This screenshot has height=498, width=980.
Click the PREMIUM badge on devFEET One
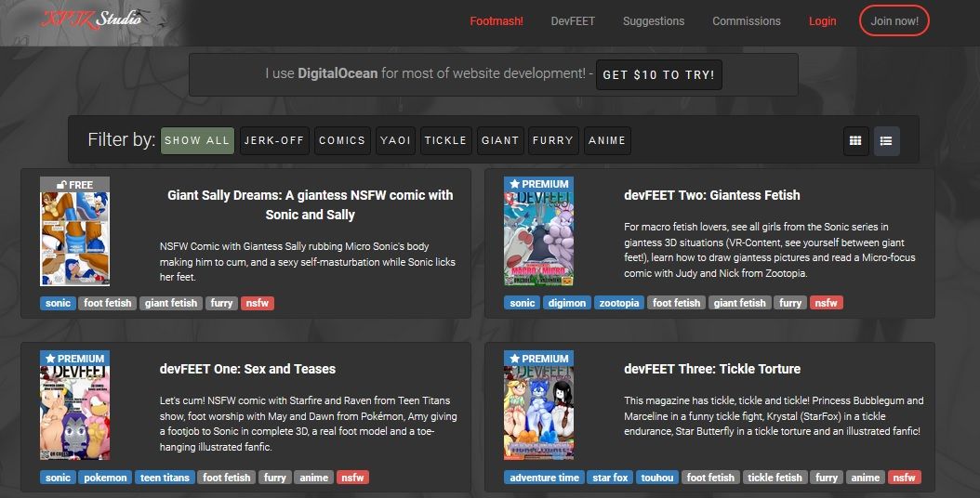tap(75, 359)
